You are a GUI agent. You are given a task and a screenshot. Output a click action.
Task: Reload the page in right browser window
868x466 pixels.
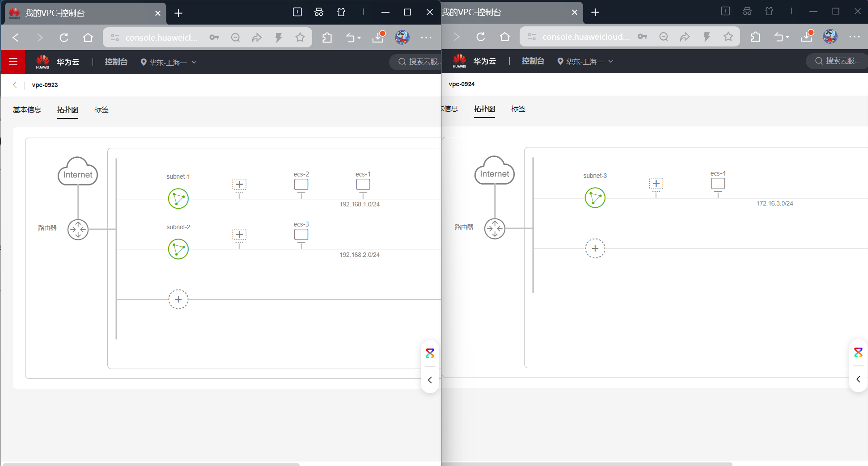pyautogui.click(x=481, y=37)
